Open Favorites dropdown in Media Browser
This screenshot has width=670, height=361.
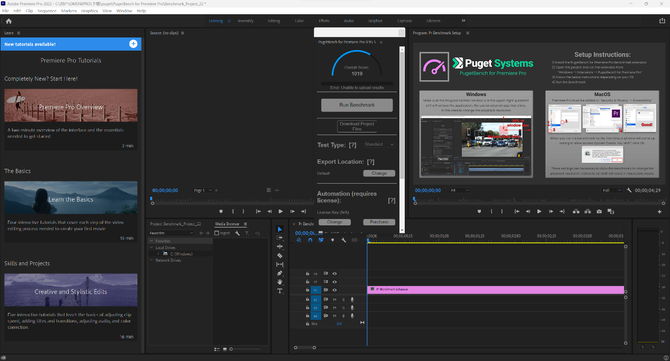[x=171, y=233]
